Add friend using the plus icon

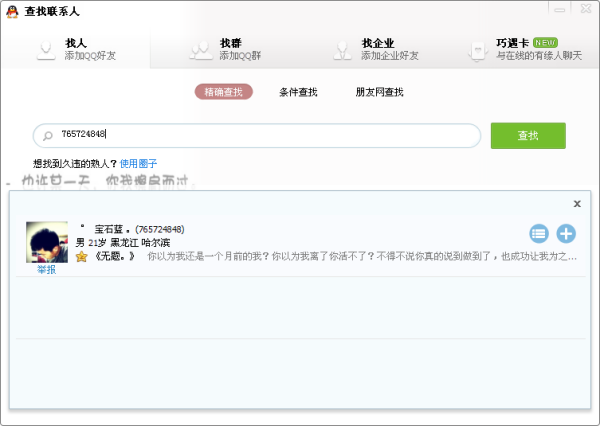[x=566, y=234]
